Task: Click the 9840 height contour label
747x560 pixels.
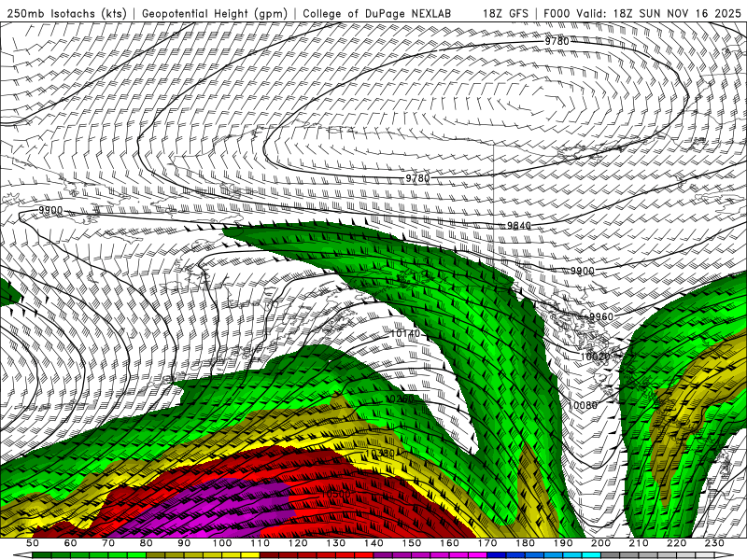Action: pos(519,225)
